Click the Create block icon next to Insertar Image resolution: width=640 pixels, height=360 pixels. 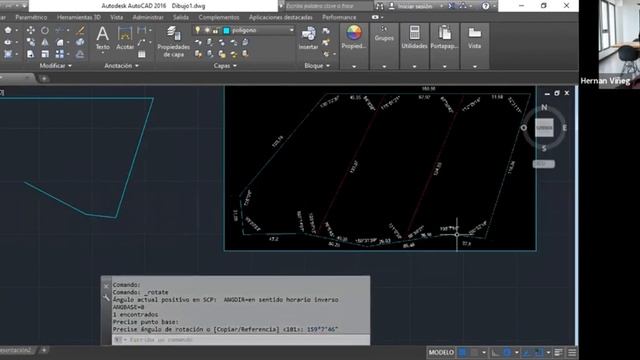pos(326,31)
